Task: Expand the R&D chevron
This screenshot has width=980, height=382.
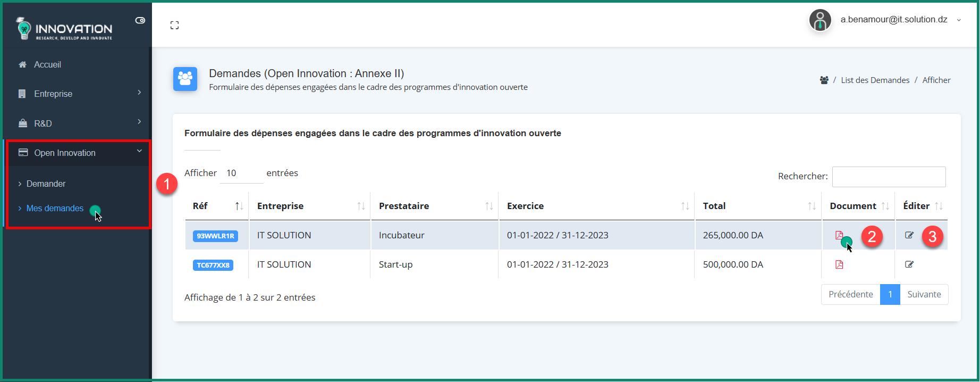Action: coord(139,122)
